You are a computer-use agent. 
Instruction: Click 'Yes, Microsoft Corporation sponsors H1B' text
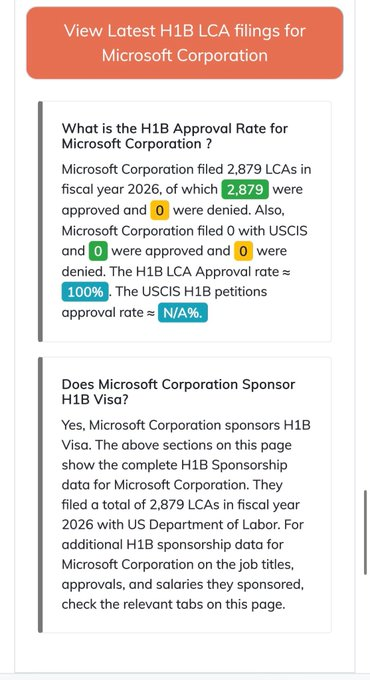(x=186, y=425)
